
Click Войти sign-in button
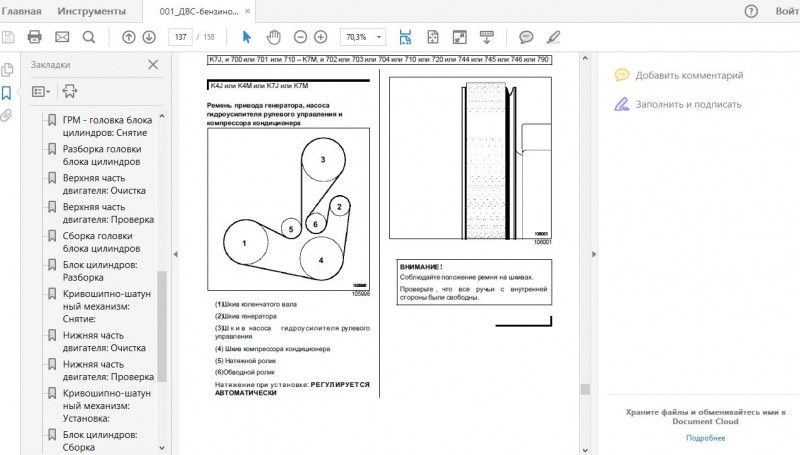point(787,11)
